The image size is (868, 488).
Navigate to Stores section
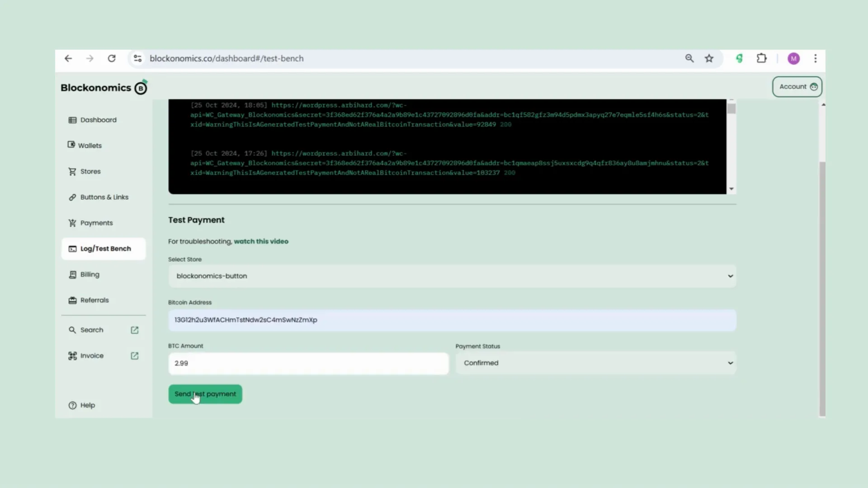[90, 171]
